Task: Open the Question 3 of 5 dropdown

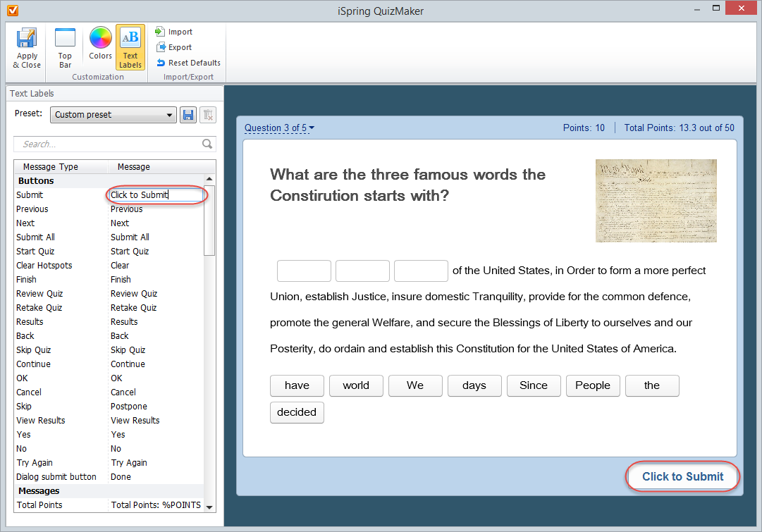Action: pyautogui.click(x=279, y=128)
